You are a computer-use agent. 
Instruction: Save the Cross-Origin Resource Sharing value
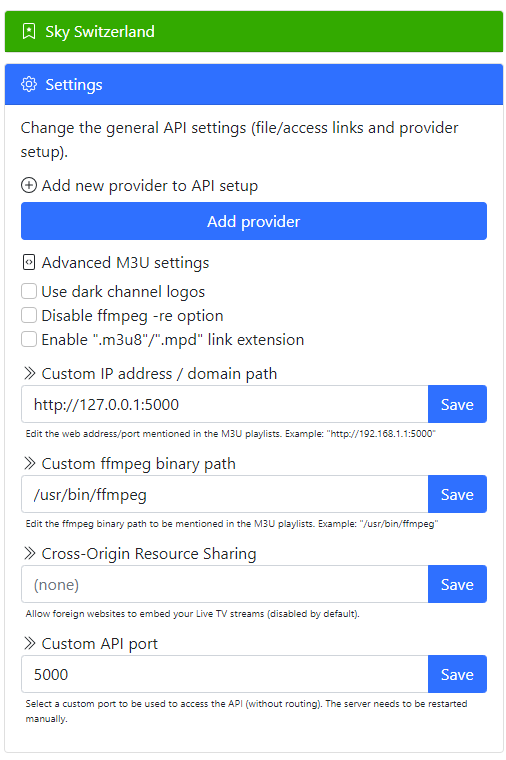(x=457, y=584)
